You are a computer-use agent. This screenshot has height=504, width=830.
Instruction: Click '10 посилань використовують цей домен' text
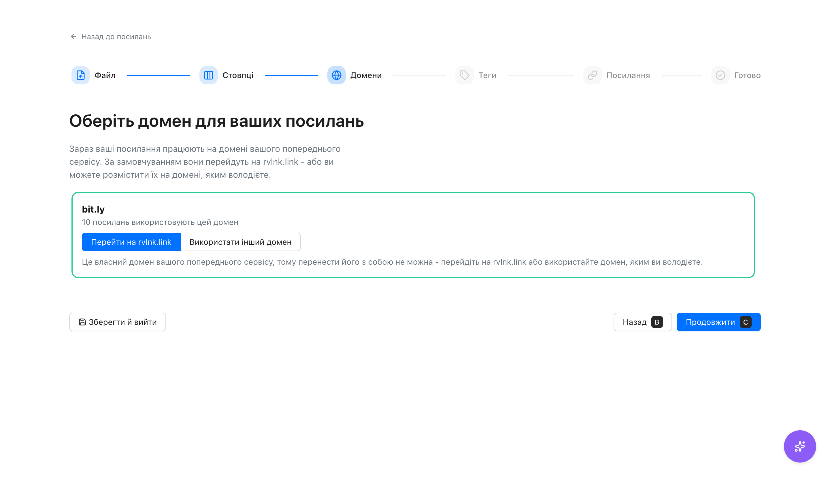pos(160,222)
